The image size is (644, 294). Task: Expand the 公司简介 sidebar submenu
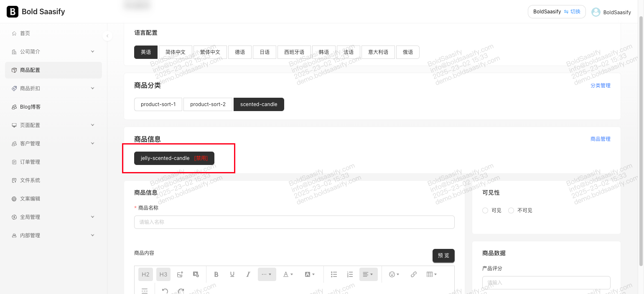(53, 52)
